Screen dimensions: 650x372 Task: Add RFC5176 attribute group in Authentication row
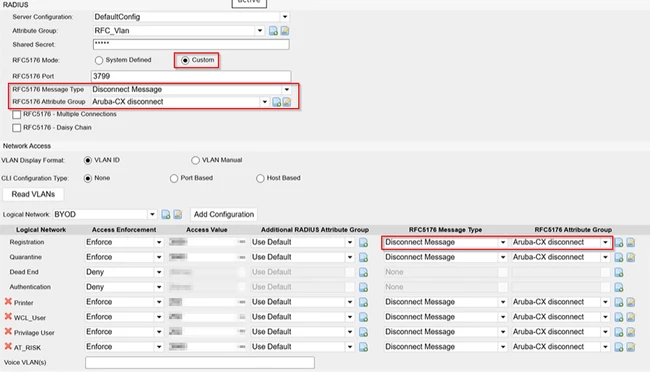(x=619, y=287)
